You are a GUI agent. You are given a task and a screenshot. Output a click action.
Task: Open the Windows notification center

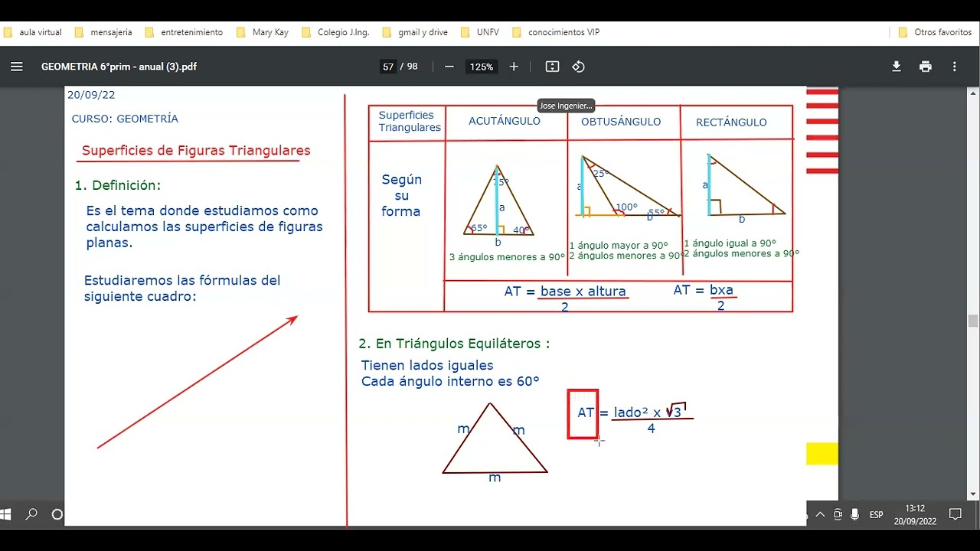click(955, 515)
